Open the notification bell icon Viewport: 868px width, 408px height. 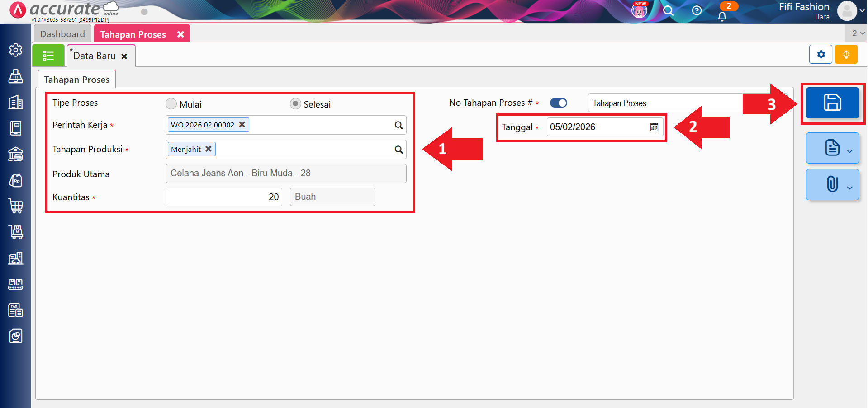pos(722,16)
